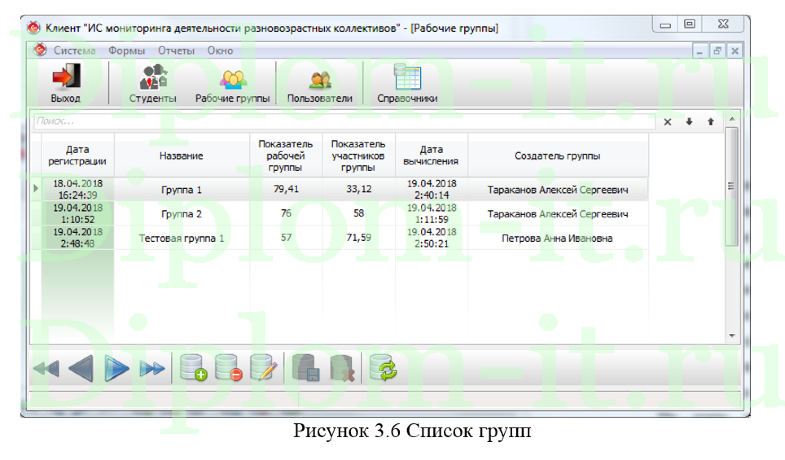Select the Тестовая группа 1 cell
785x460 pixels.
point(181,238)
